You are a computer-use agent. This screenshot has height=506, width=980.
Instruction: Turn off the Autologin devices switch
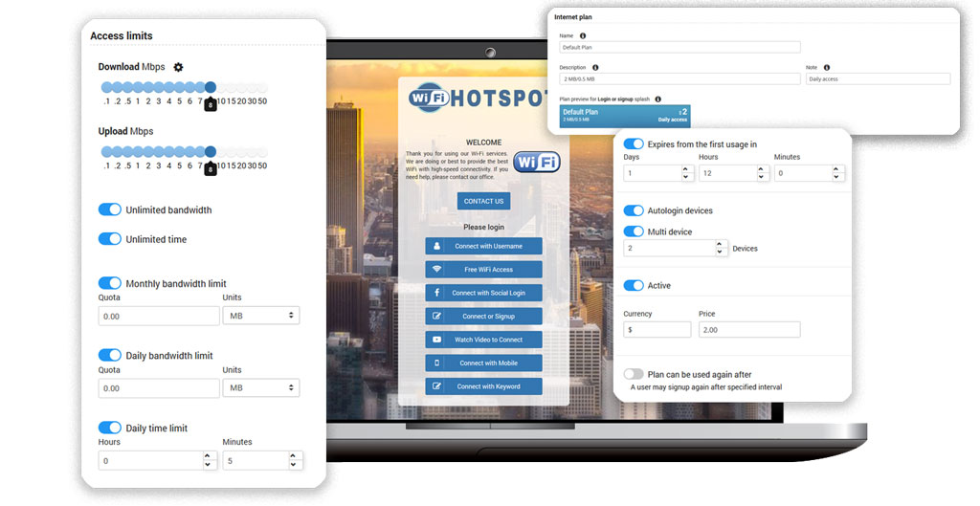[x=634, y=210]
